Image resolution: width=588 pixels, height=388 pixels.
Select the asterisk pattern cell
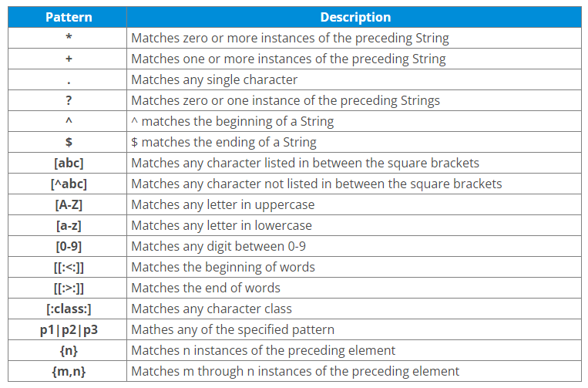[x=68, y=38]
